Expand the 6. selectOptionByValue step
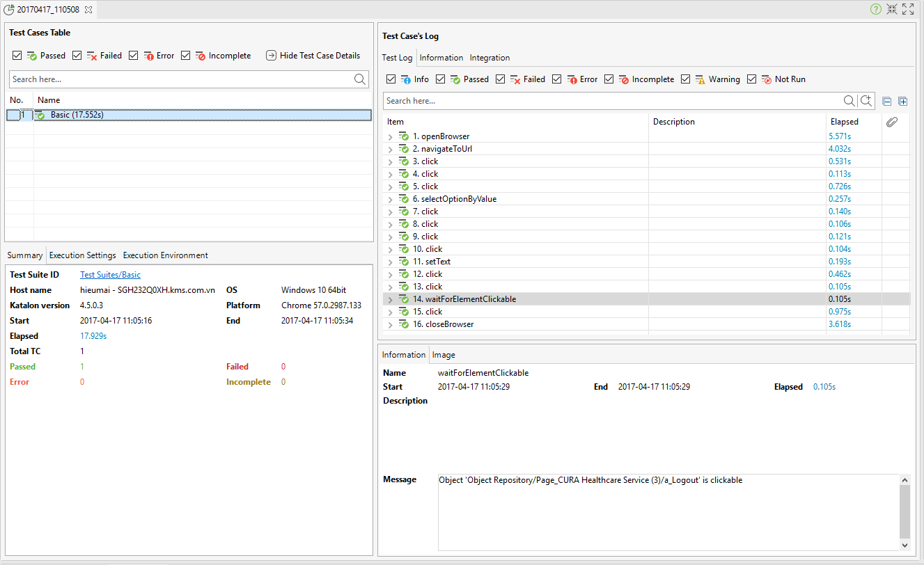Image resolution: width=924 pixels, height=565 pixels. [x=390, y=200]
